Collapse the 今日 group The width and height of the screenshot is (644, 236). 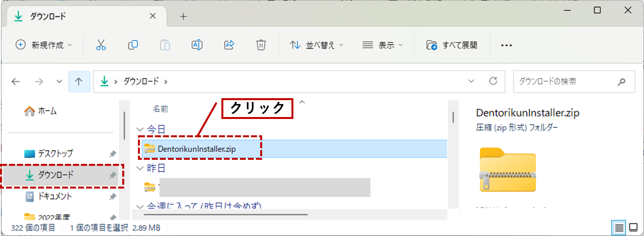140,129
